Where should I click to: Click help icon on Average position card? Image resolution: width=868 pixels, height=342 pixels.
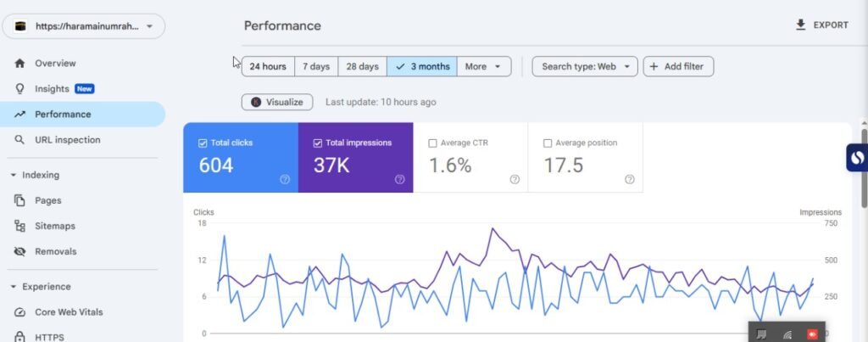pos(630,179)
